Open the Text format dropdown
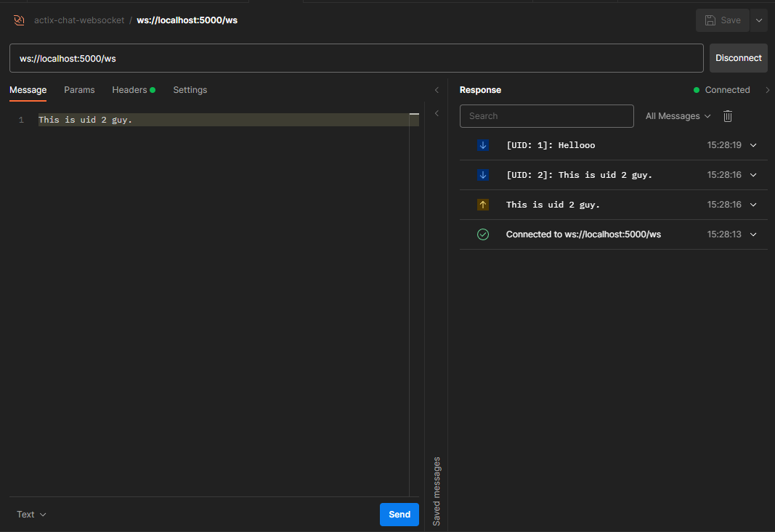Image resolution: width=775 pixels, height=532 pixels. [x=31, y=515]
